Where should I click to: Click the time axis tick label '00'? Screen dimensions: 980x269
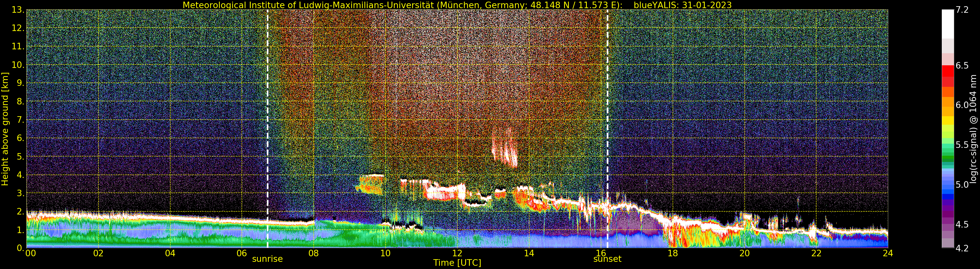pos(30,253)
